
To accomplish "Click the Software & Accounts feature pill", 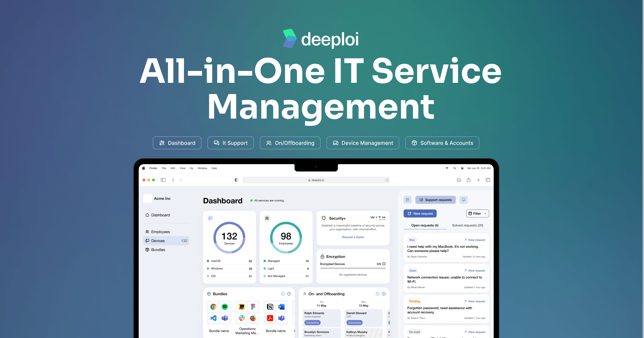I will [x=442, y=143].
